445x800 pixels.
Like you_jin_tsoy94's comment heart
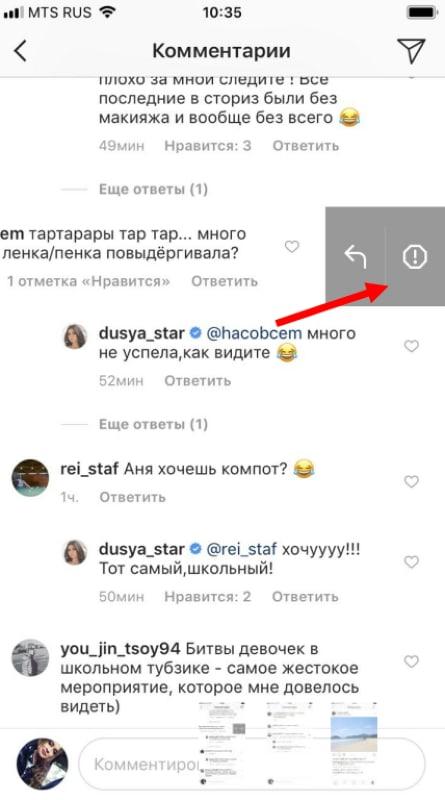pos(411,662)
